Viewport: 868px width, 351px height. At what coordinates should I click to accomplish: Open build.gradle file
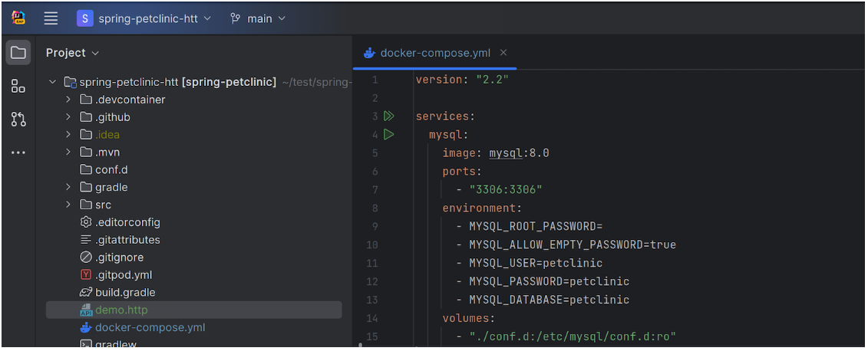point(125,292)
